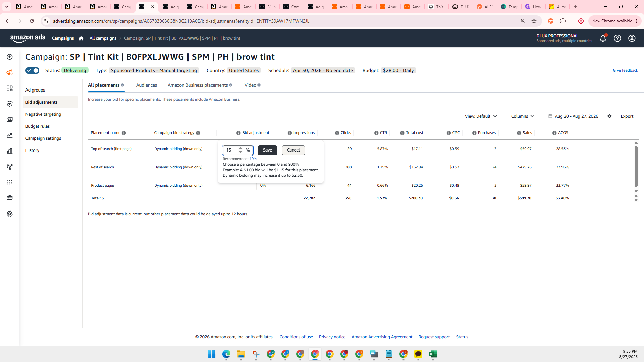Switch to the Video tab
This screenshot has height=362, width=644.
coord(250,85)
